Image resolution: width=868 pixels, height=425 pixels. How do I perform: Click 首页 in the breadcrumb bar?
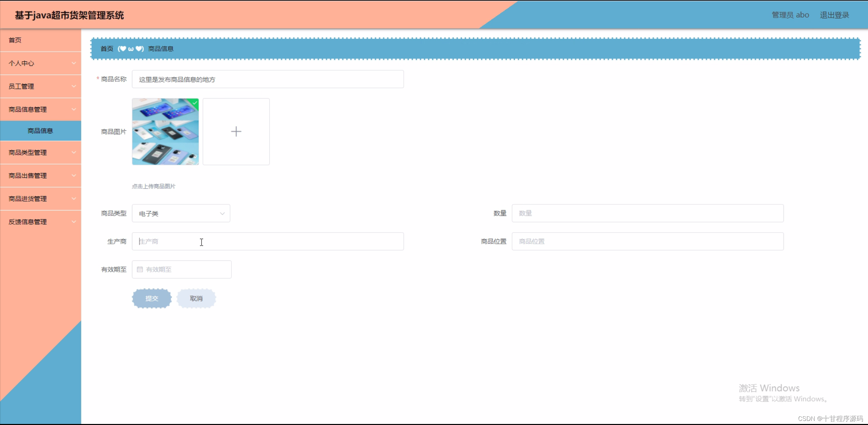coord(107,49)
